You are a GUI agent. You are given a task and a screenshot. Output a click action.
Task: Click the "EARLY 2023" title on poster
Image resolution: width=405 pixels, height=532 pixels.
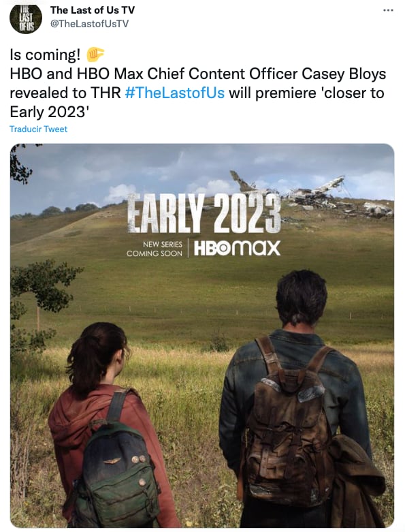pyautogui.click(x=204, y=213)
